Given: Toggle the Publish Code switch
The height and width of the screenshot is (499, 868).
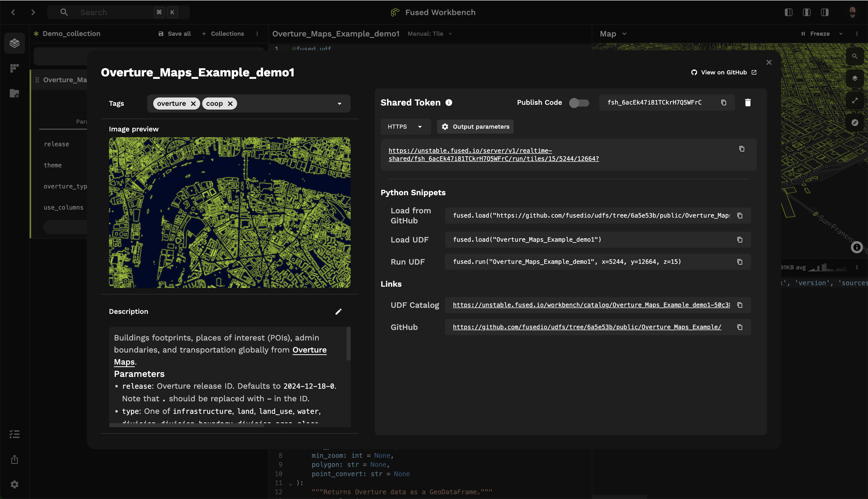Looking at the screenshot, I should pyautogui.click(x=579, y=103).
